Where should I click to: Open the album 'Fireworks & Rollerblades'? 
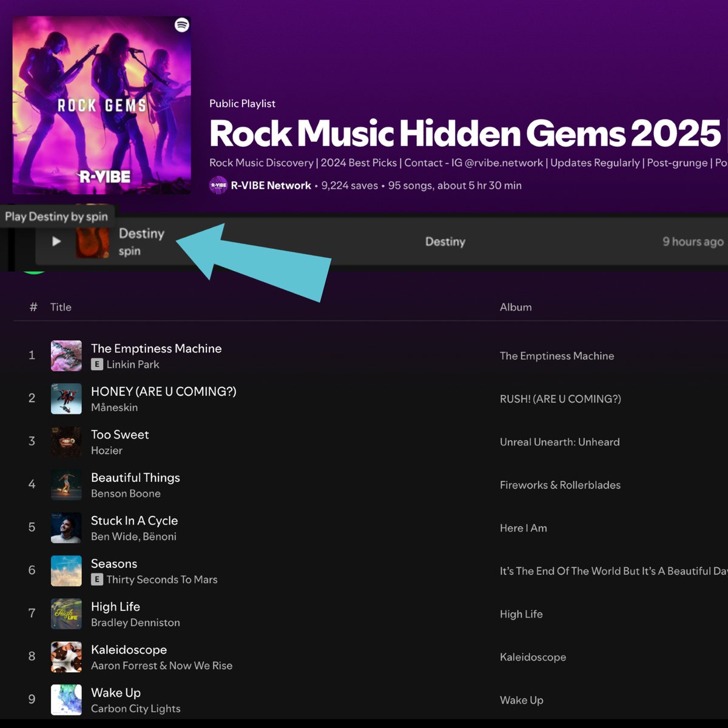coord(560,485)
